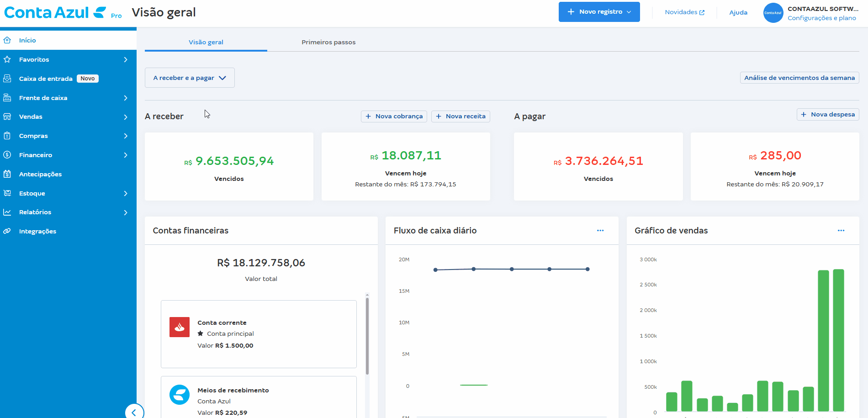Screen dimensions: 868x418
Task: Click the CONTAAZUL SOFTW... company name
Action: point(823,9)
